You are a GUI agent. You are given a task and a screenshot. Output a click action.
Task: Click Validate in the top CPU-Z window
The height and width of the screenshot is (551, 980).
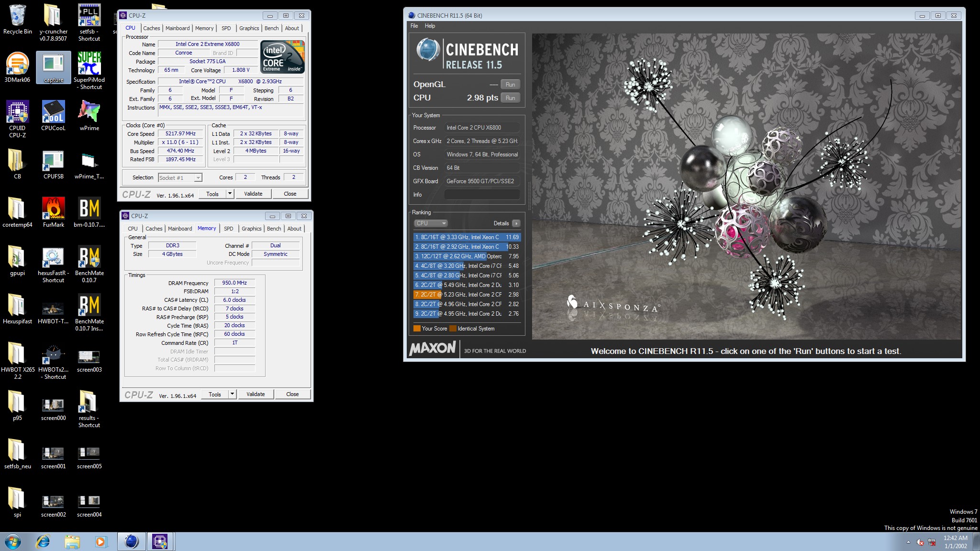[253, 194]
